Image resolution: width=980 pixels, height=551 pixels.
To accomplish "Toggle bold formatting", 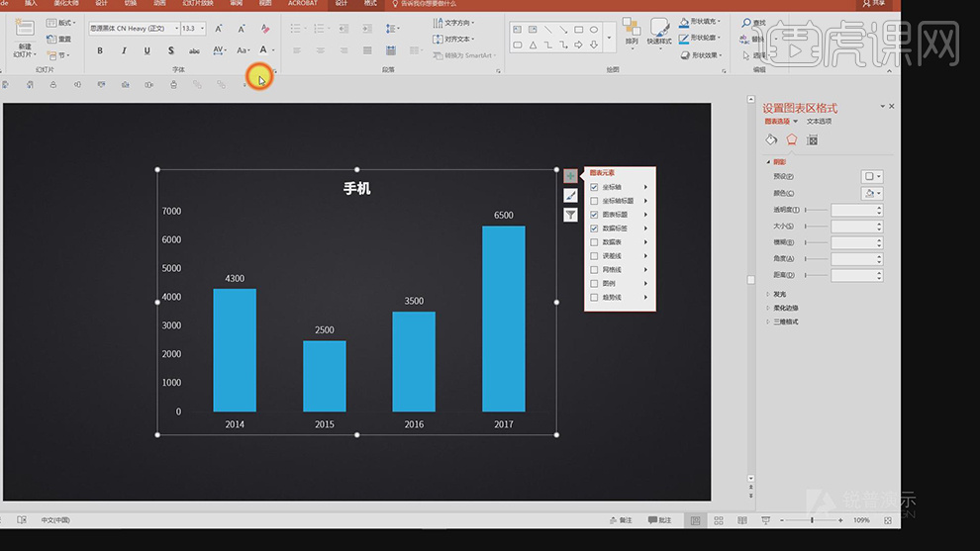I will (100, 50).
